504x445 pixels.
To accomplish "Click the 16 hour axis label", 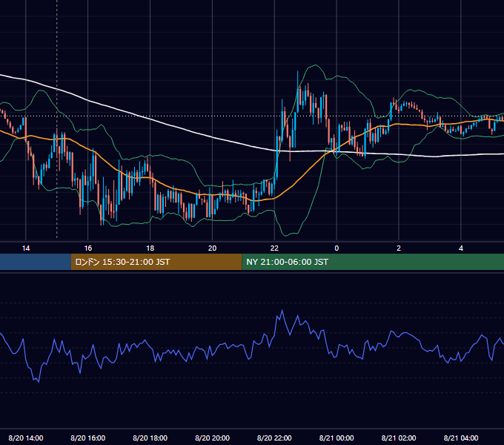I will 87,248.
